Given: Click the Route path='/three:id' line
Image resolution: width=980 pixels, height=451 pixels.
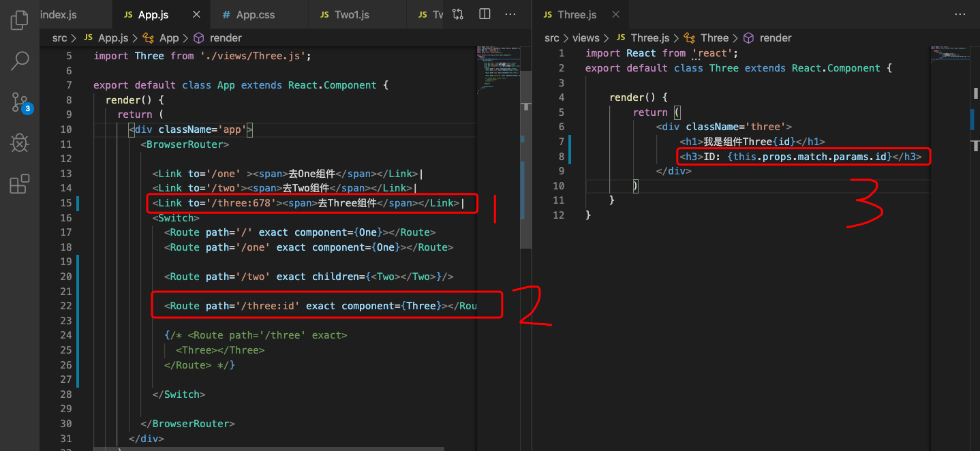Looking at the screenshot, I should [x=320, y=306].
